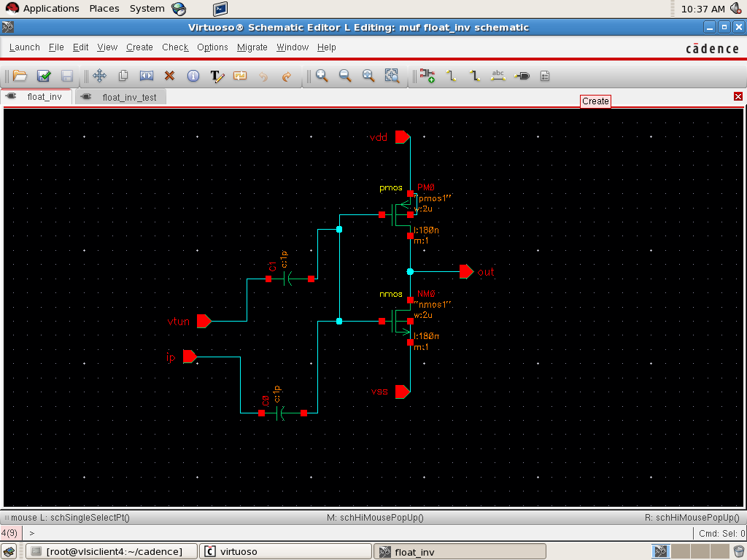Open object Properties info icon
This screenshot has width=747, height=560.
coord(193,76)
